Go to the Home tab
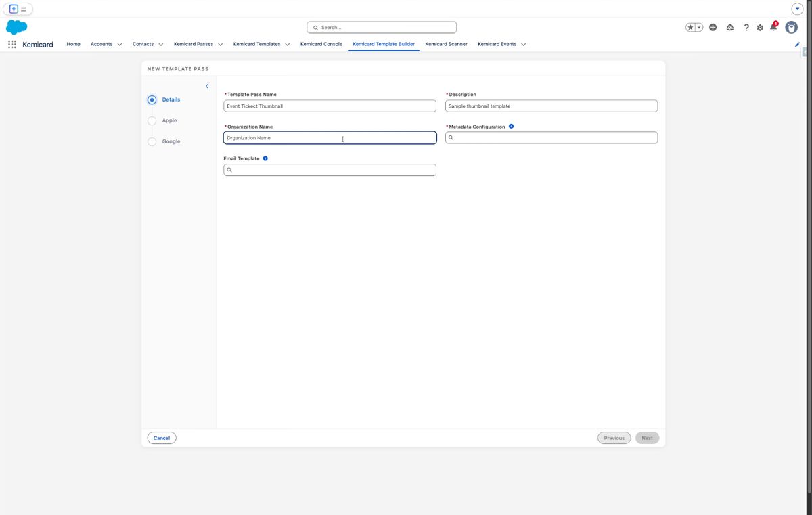The width and height of the screenshot is (812, 515). tap(73, 44)
